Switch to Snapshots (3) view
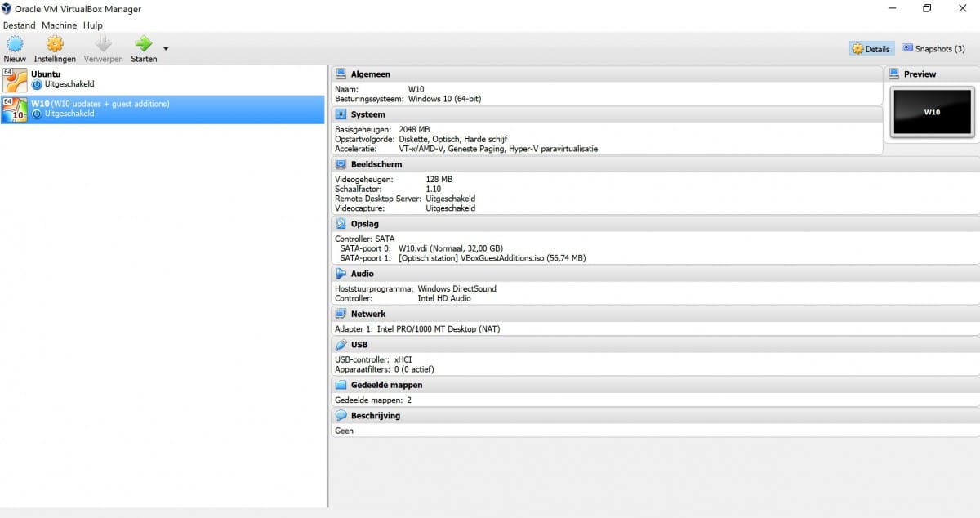 point(933,49)
